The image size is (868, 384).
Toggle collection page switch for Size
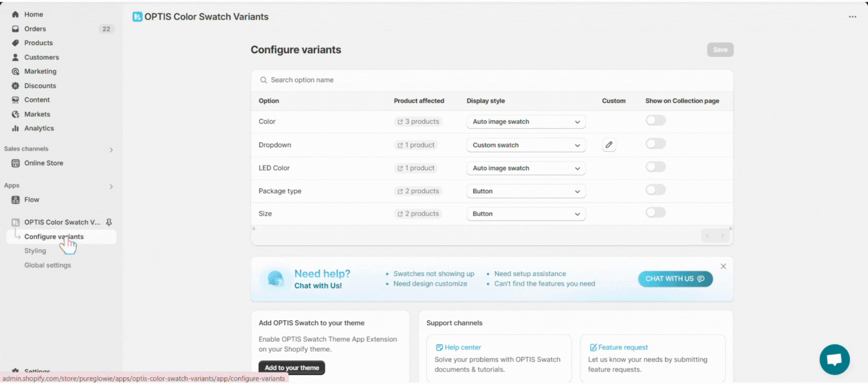(x=656, y=212)
